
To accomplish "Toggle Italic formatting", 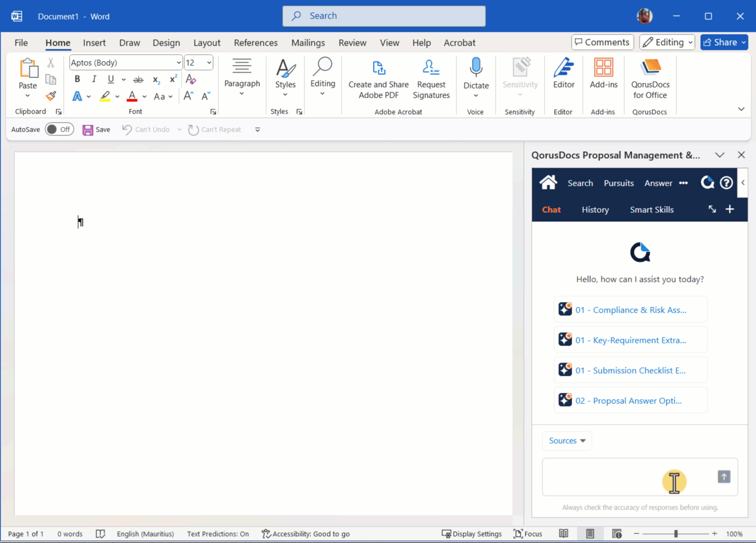I will (94, 79).
